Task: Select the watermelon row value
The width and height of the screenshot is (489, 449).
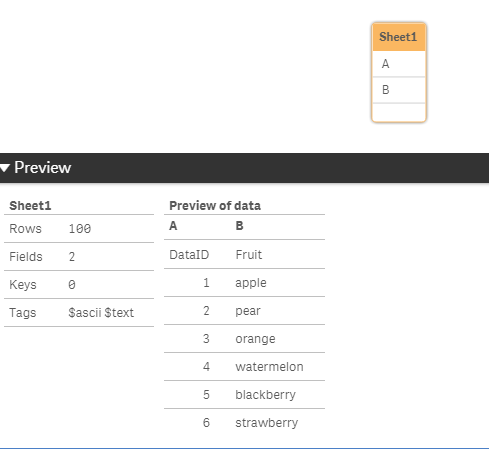Action: coord(269,367)
